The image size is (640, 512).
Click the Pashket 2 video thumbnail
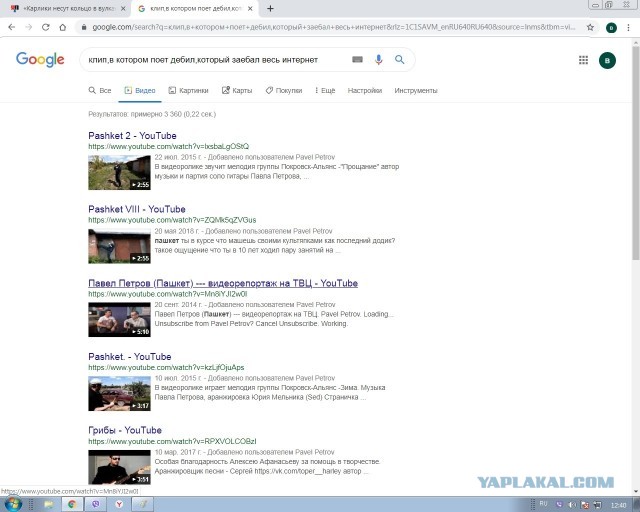coord(119,173)
